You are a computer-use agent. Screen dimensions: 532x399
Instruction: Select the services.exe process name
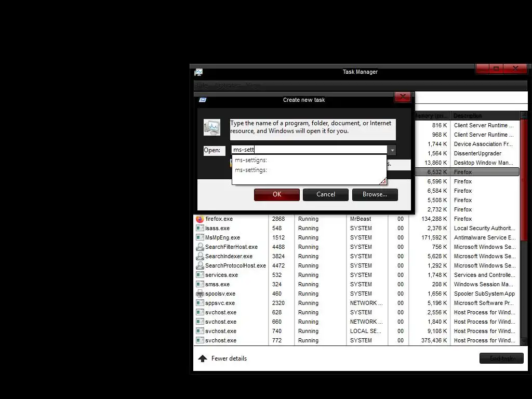(x=221, y=275)
